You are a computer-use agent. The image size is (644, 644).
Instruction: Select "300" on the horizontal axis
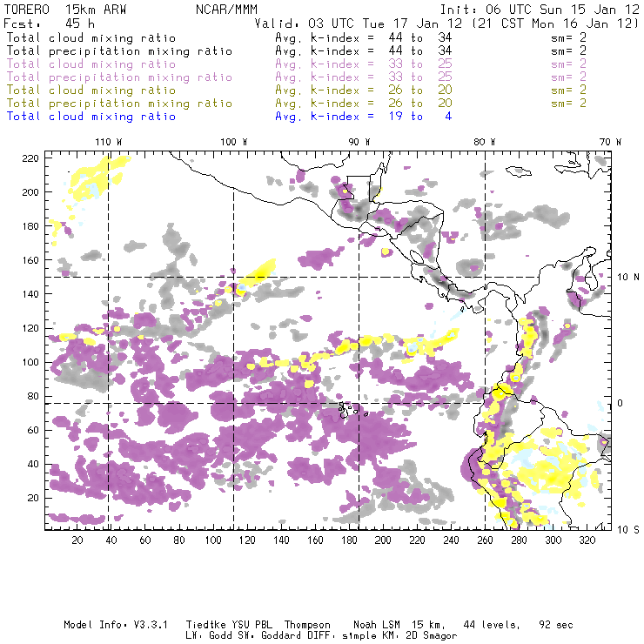pos(553,540)
